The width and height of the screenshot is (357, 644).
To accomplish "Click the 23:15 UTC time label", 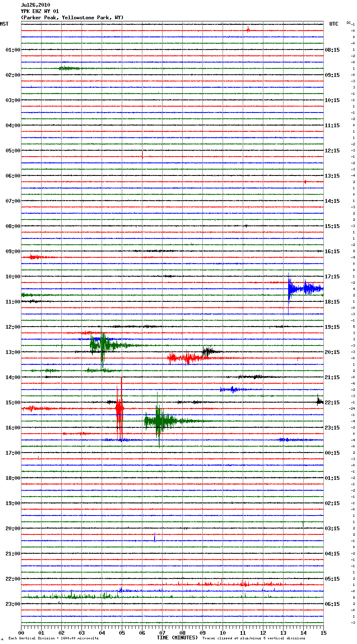I will [332, 428].
